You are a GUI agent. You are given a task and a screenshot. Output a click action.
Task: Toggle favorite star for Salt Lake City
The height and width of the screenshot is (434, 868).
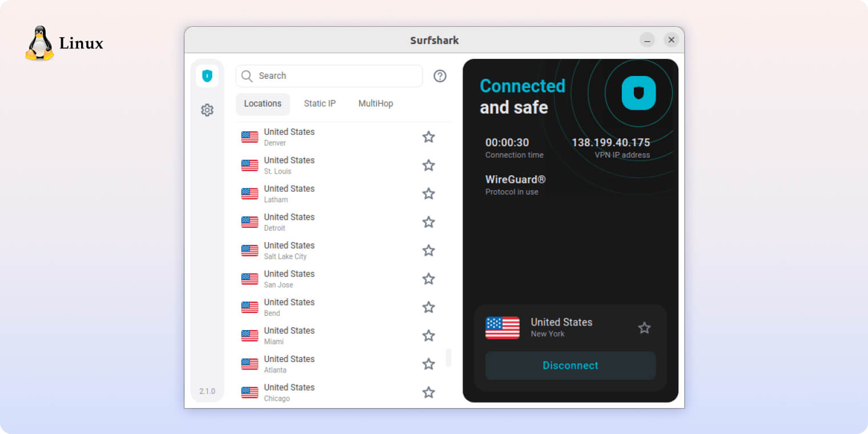click(x=428, y=251)
